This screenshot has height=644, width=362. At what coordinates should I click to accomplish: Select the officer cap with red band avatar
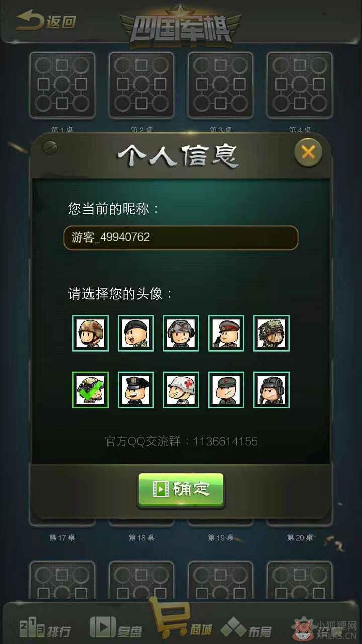click(x=226, y=333)
